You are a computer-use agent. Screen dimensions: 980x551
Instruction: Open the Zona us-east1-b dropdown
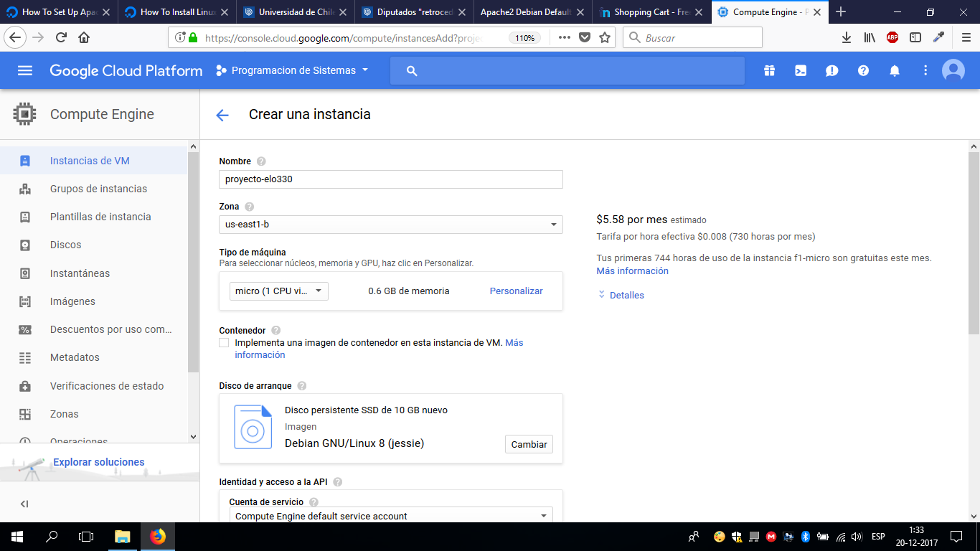391,225
